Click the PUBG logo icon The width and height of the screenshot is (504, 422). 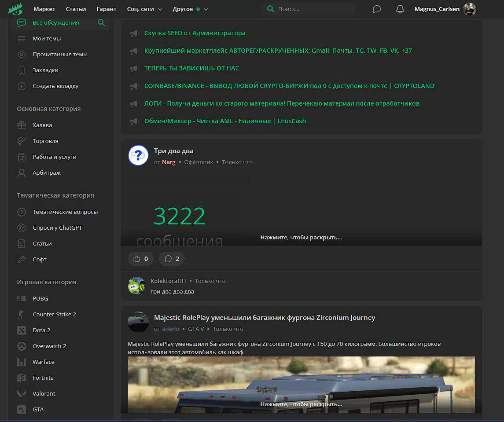point(22,299)
